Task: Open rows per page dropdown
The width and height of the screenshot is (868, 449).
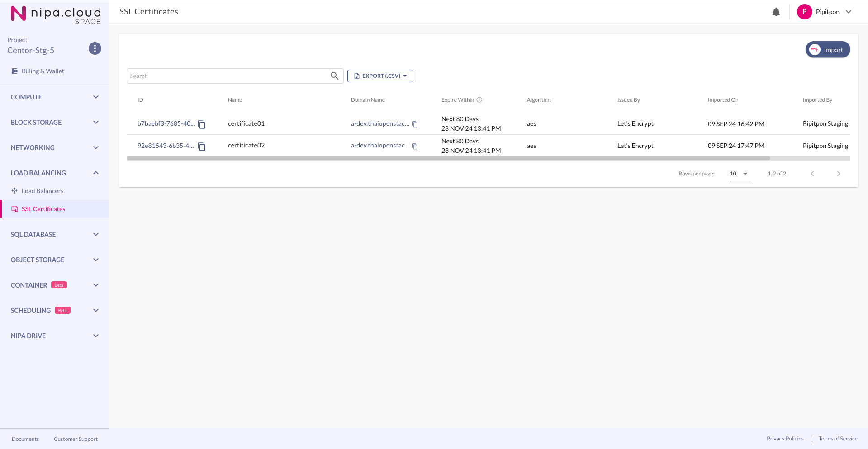Action: [x=740, y=174]
